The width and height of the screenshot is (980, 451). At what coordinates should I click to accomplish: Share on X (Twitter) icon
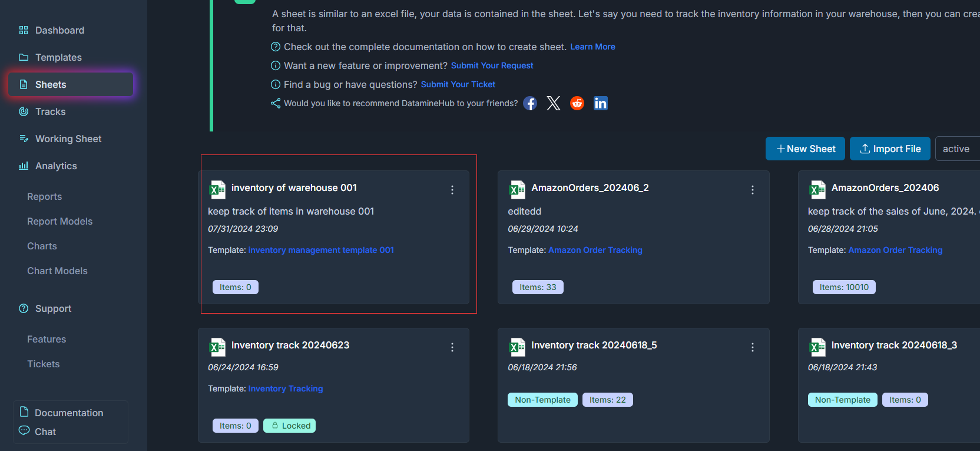[554, 103]
